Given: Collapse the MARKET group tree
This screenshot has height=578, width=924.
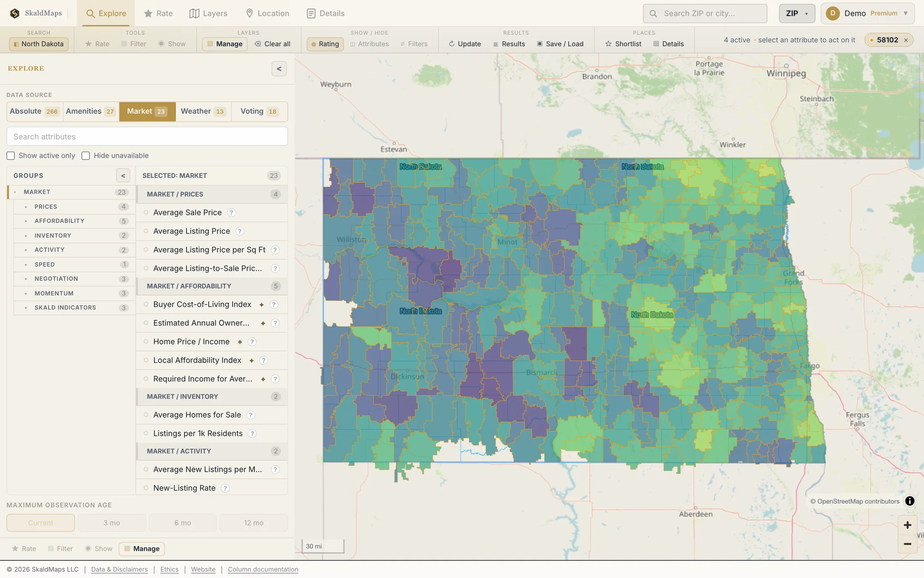Looking at the screenshot, I should (x=15, y=192).
